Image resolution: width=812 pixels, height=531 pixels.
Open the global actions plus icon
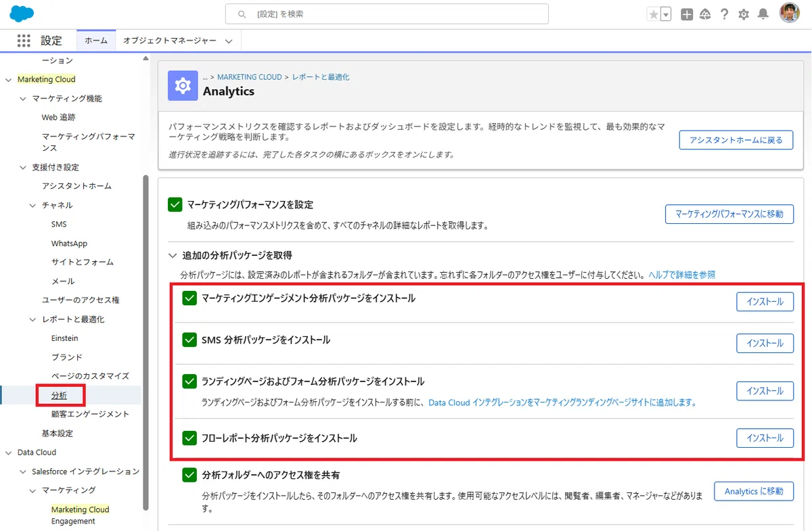687,14
